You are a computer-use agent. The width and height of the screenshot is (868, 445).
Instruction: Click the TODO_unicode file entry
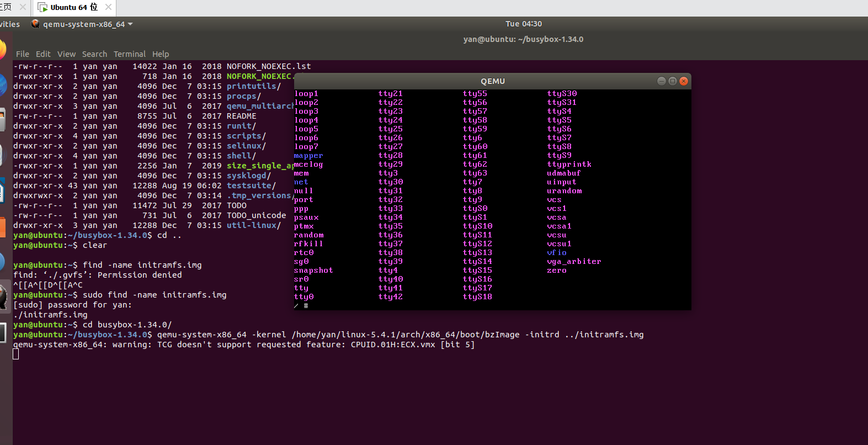pos(257,215)
